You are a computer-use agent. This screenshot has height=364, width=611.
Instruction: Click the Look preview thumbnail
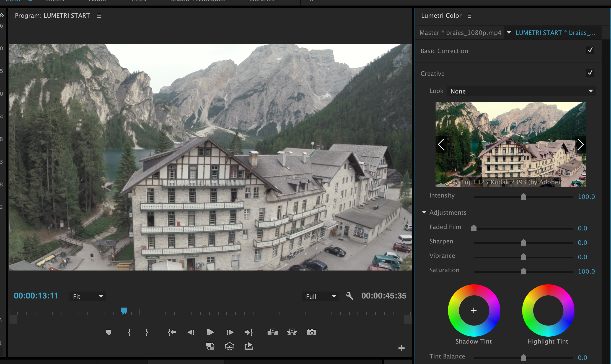[x=511, y=145]
